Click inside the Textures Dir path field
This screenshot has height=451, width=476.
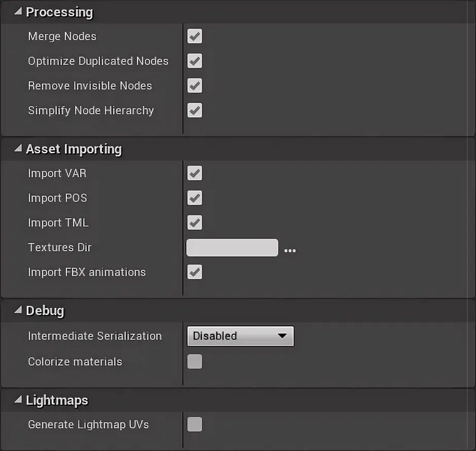pyautogui.click(x=232, y=248)
